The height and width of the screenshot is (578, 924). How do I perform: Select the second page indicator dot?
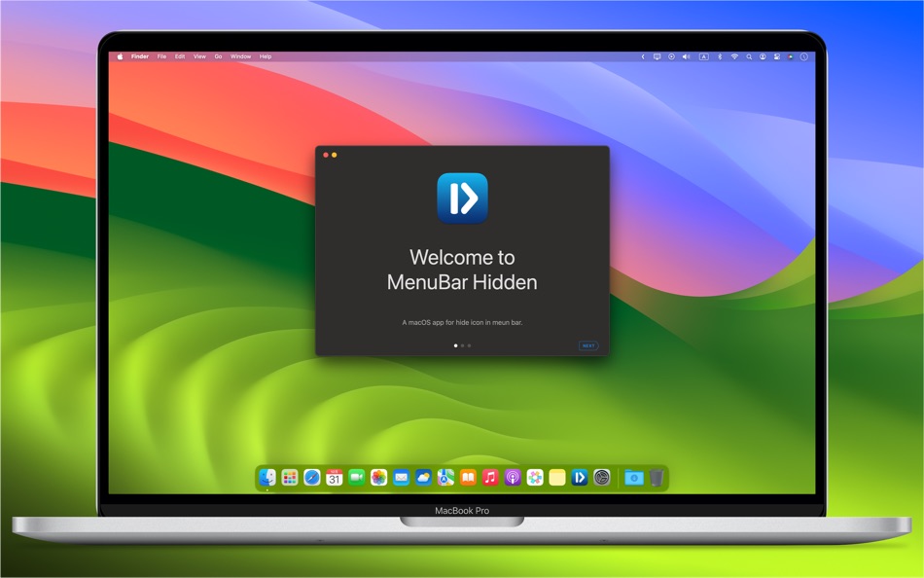[x=463, y=345]
